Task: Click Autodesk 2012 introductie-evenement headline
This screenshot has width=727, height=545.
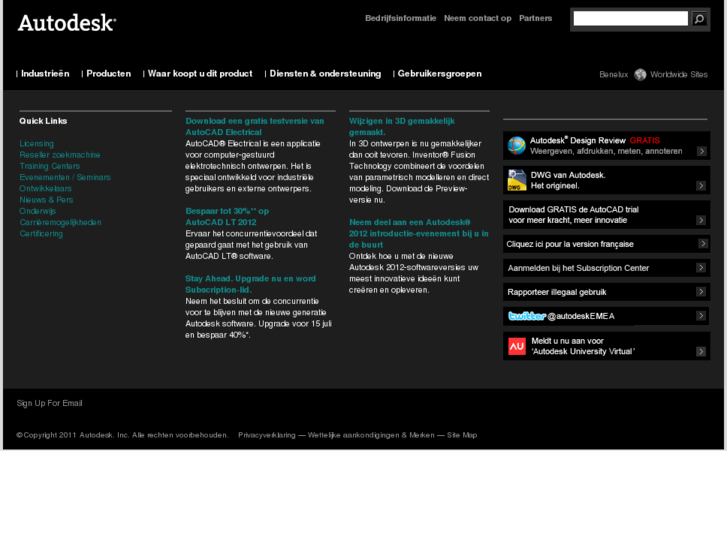Action: tap(419, 233)
